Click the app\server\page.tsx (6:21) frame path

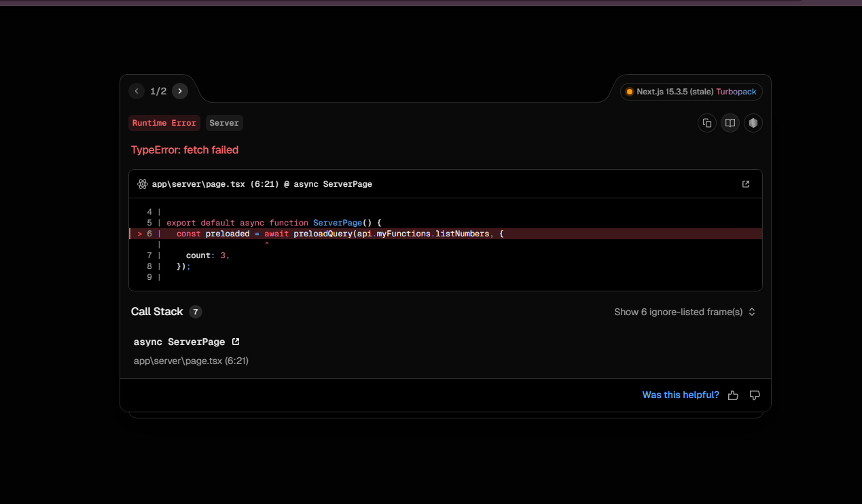tap(191, 361)
